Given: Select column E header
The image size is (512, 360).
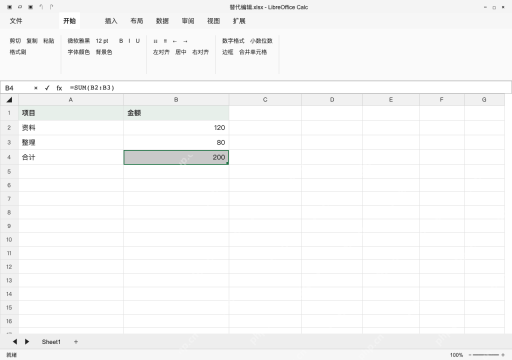Looking at the screenshot, I should click(391, 100).
